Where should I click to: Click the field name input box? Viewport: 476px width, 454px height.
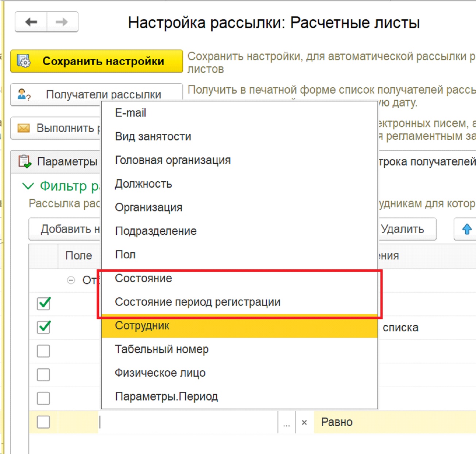(x=188, y=422)
